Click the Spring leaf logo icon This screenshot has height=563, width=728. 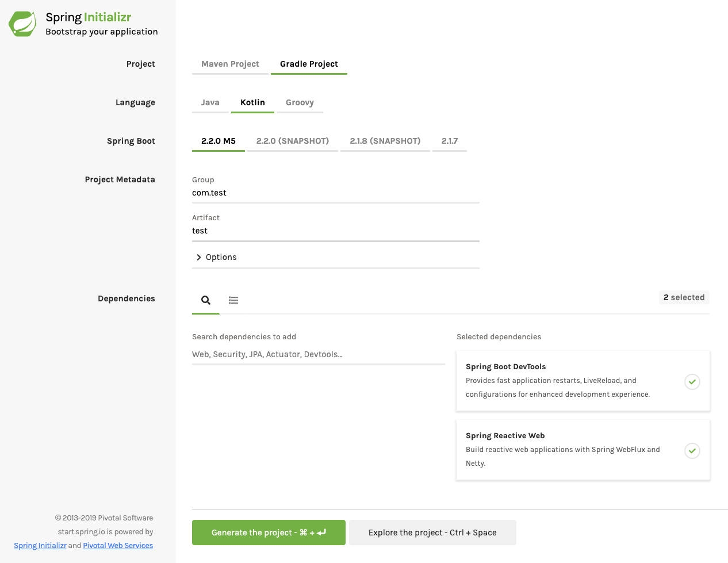point(22,24)
